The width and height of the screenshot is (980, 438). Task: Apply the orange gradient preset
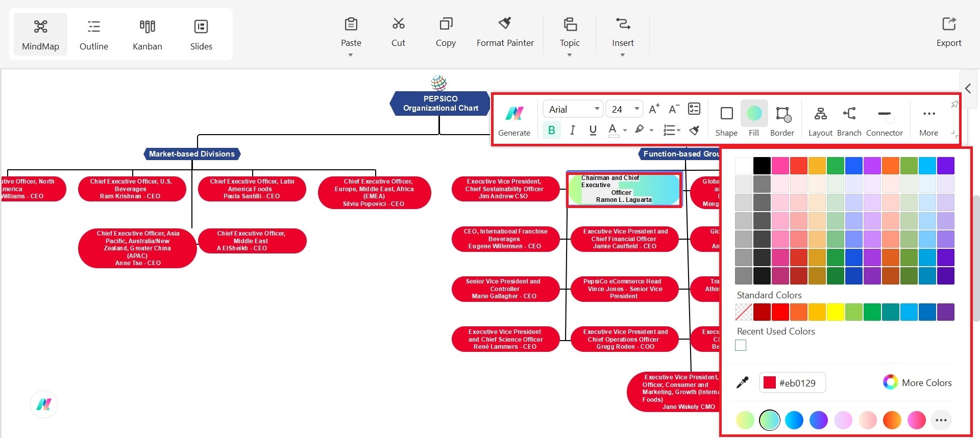(892, 420)
